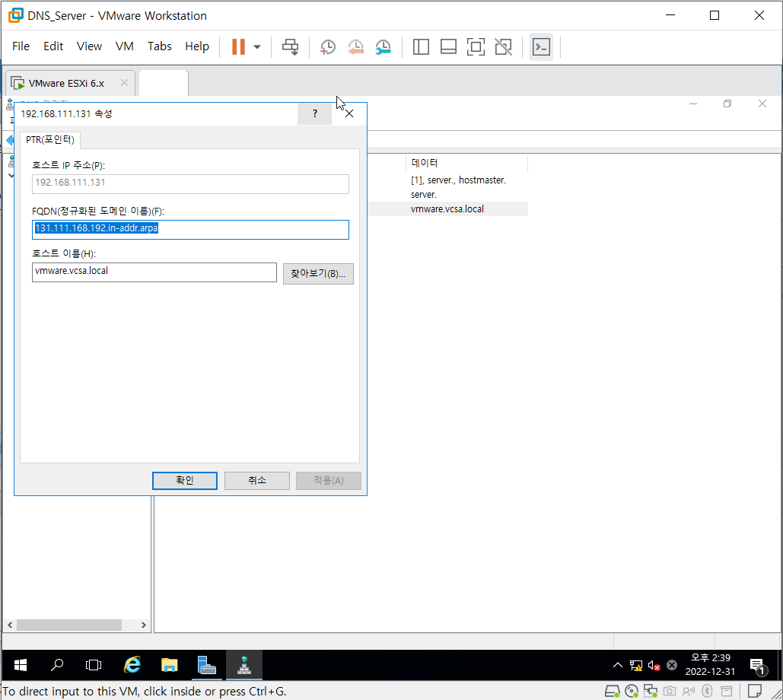Switch to DNS Manager on the taskbar
This screenshot has height=700, width=783.
243,665
